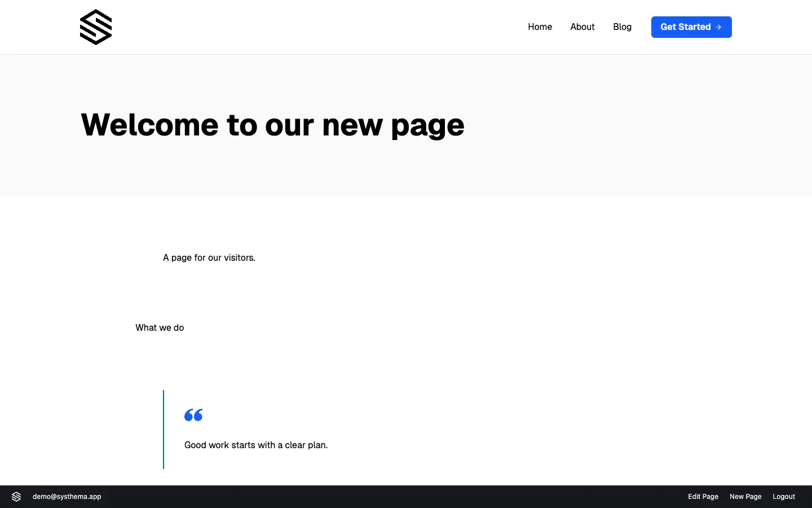The image size is (812, 508).
Task: Click the Get Started button
Action: pos(691,27)
